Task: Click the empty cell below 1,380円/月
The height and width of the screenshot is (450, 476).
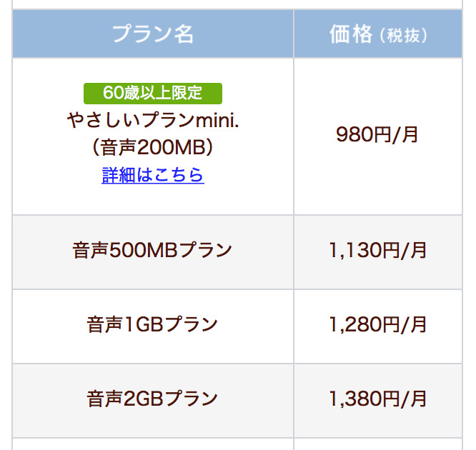Action: tap(377, 444)
